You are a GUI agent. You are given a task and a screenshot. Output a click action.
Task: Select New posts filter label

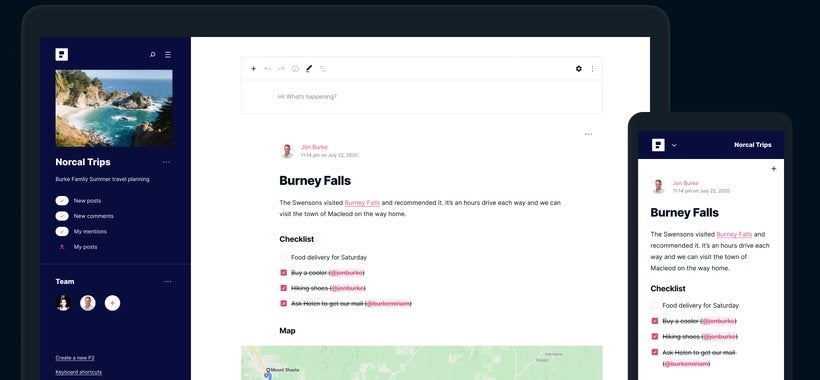coord(87,201)
